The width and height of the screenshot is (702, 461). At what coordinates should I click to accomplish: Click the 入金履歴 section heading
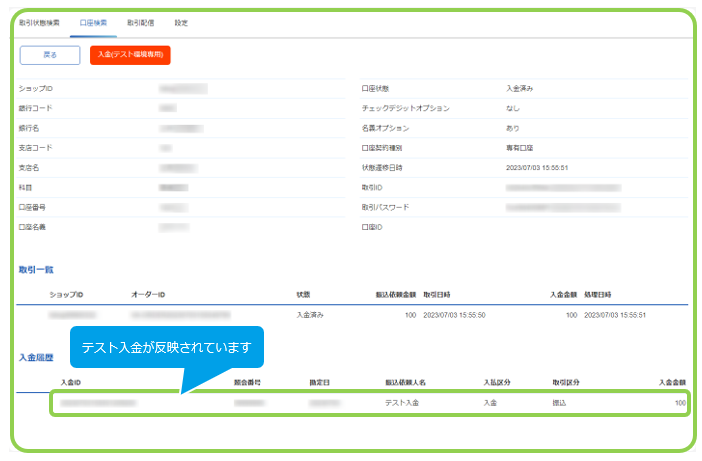point(36,358)
